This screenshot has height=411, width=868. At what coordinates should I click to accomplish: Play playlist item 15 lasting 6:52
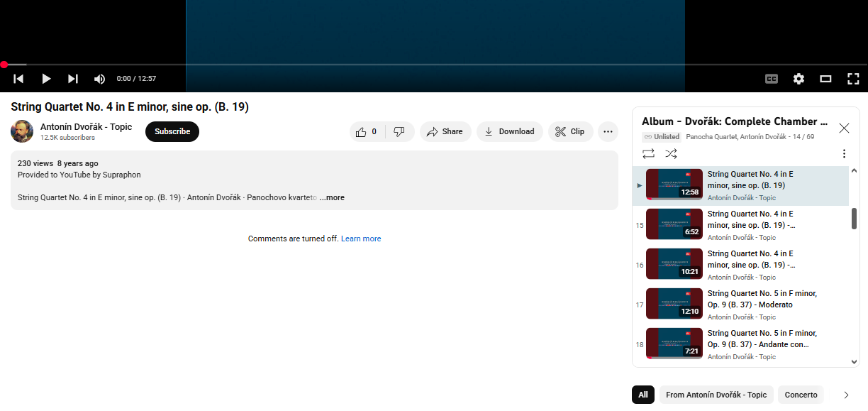pos(740,226)
